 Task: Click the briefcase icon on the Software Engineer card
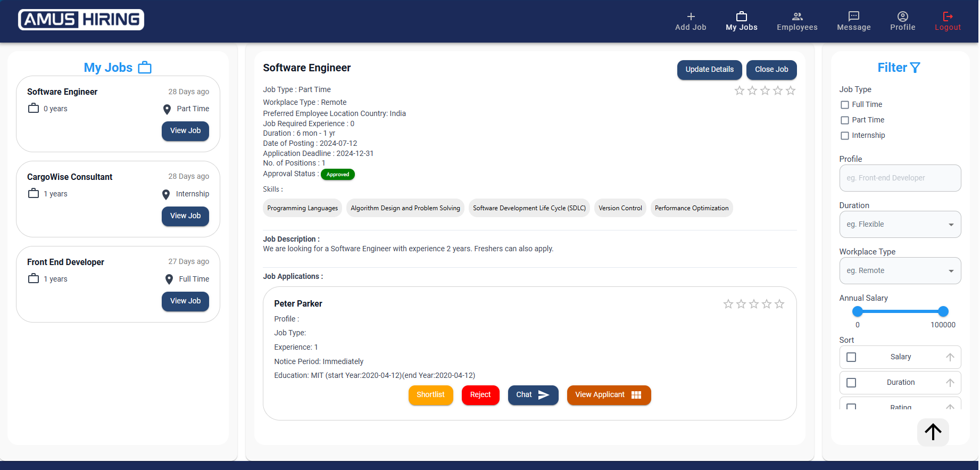[34, 109]
